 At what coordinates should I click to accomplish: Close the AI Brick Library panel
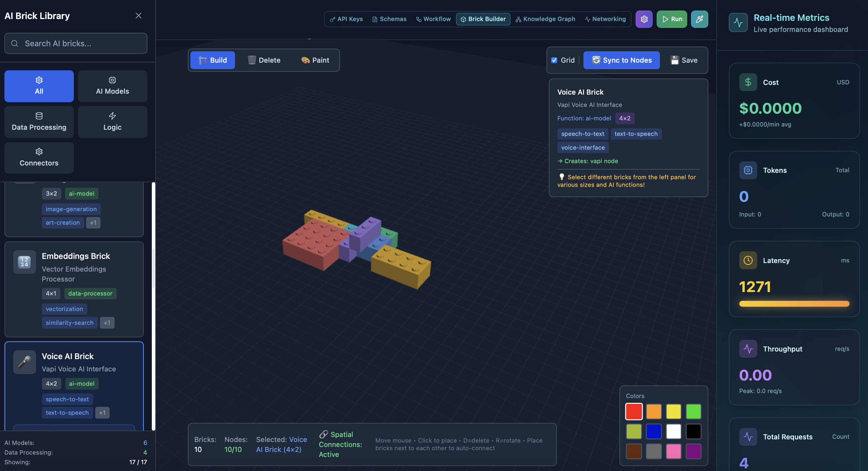[138, 16]
